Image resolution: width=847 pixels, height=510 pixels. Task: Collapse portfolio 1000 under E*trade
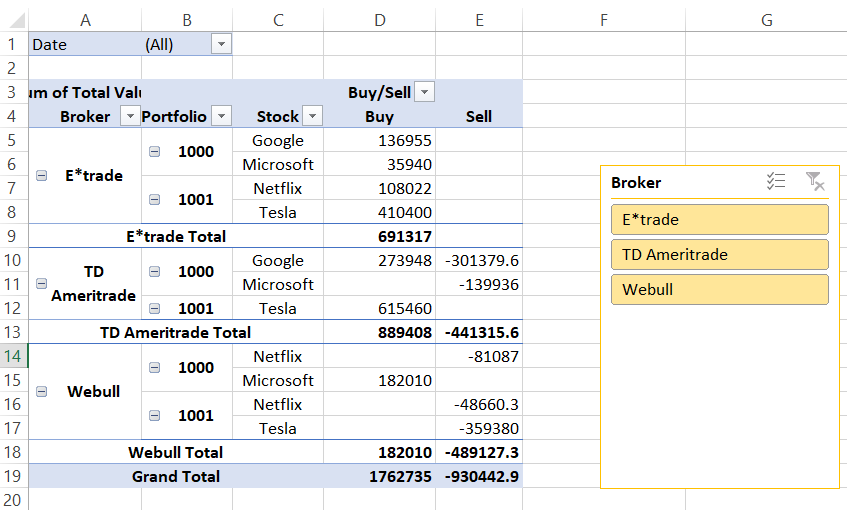tap(155, 152)
